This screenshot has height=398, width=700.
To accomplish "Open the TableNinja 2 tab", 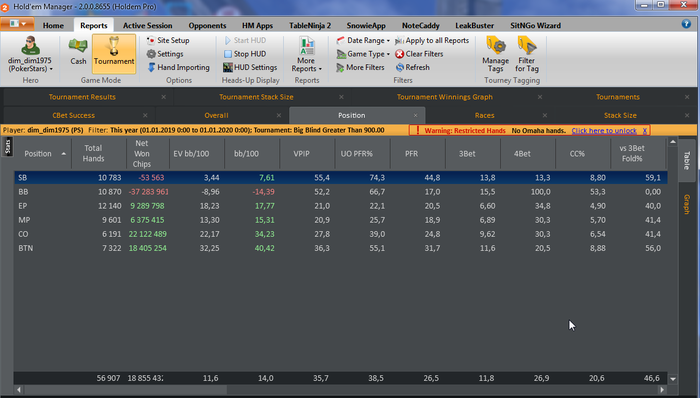I will coord(310,25).
